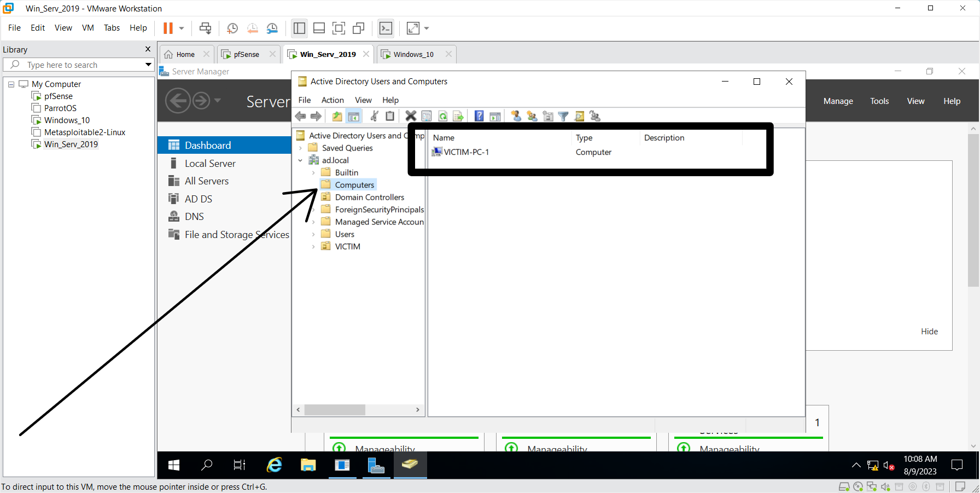Screen dimensions: 980x493
Task: Open the Action menu in ADUC
Action: [332, 100]
